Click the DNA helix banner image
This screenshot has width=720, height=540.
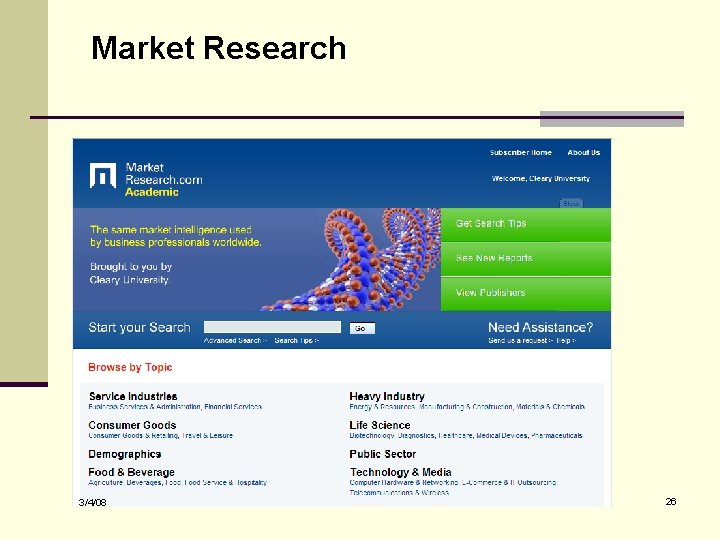point(351,259)
